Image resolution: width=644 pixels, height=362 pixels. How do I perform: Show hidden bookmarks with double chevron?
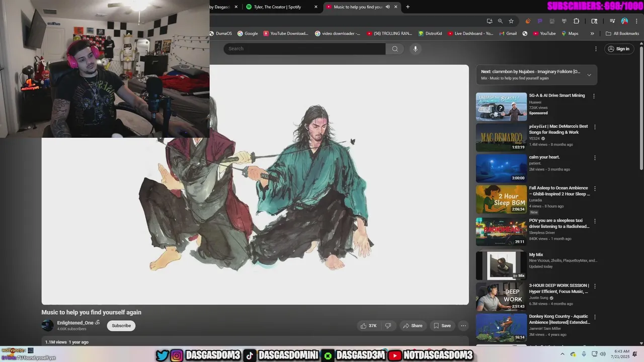592,34
